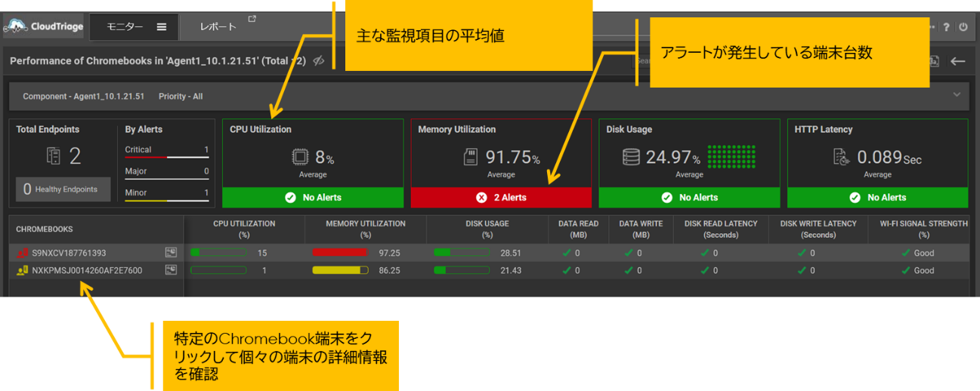Open dashboard icon for S9NXCV187761393
Screen dimensions: 980x391
point(171,253)
